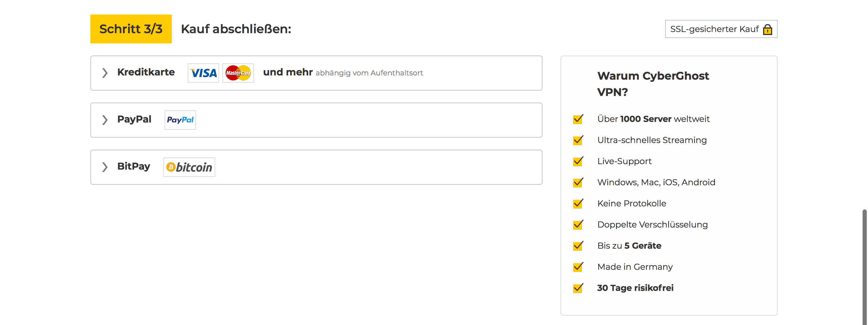Click checkmark beside Doppelte Verschlüsselung

pyautogui.click(x=578, y=225)
